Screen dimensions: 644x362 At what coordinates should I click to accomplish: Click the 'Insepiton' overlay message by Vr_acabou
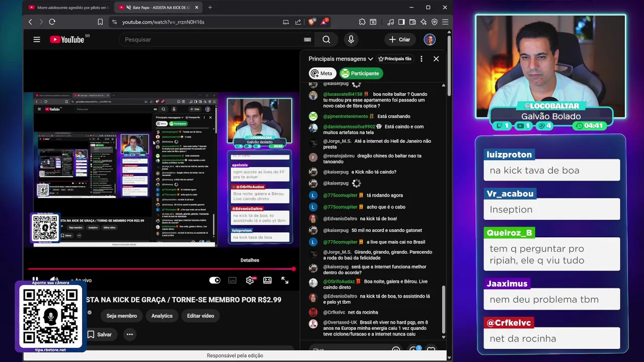click(x=552, y=210)
